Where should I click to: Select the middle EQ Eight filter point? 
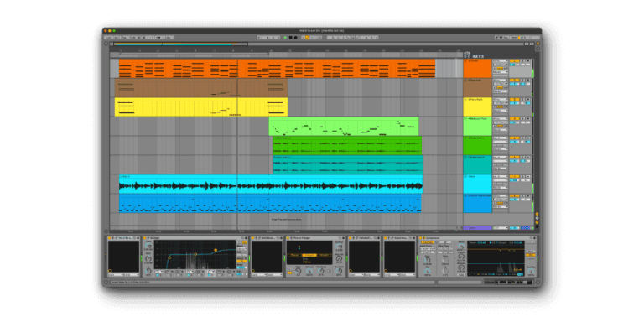click(x=195, y=255)
